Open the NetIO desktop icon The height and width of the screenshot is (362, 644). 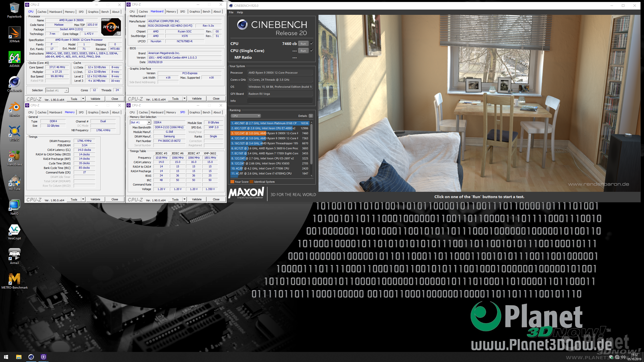coord(14,207)
